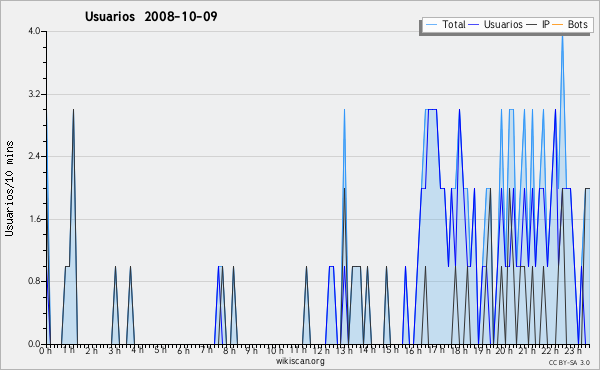Click the '3 h' x-axis label
The image size is (600, 370).
114,350
